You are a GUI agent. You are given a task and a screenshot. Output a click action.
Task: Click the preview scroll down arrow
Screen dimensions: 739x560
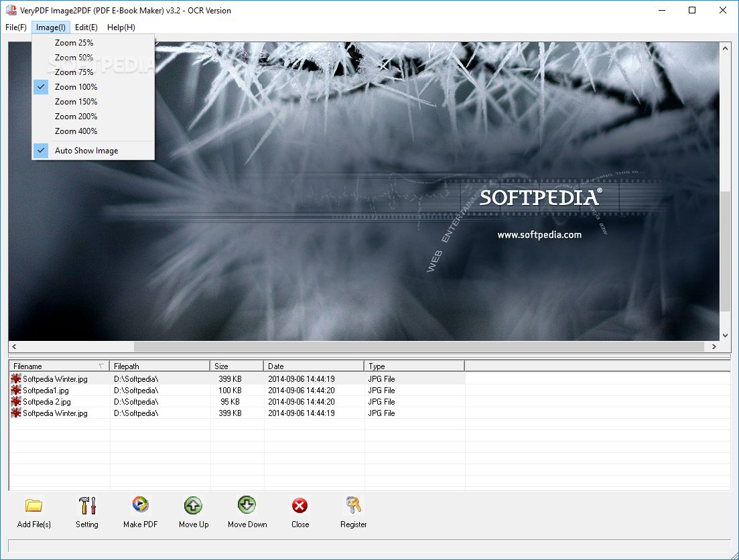(725, 335)
